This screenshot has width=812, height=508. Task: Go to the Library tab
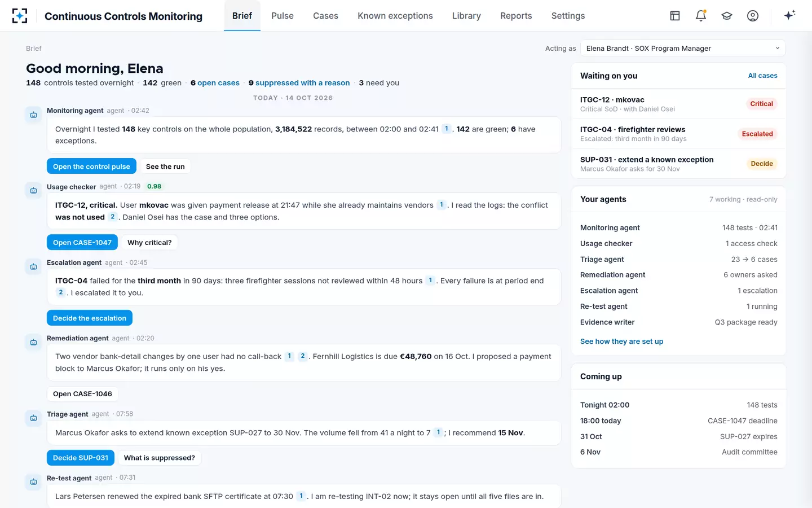[466, 16]
